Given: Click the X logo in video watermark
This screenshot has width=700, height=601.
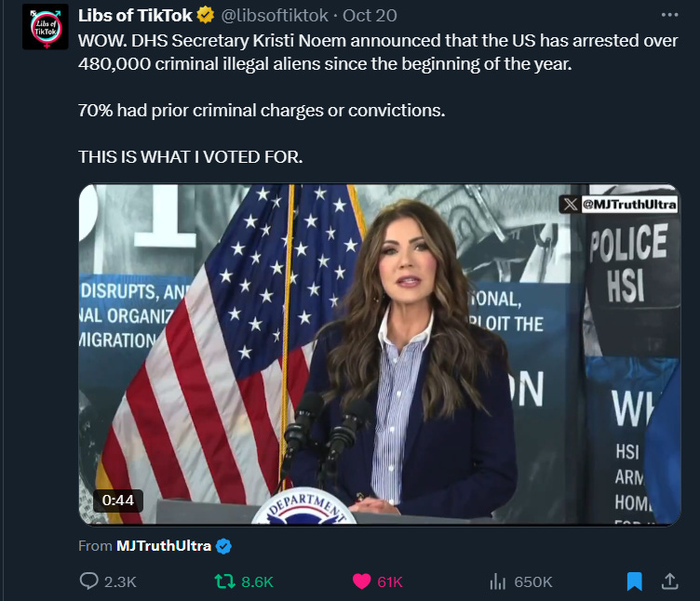Looking at the screenshot, I should tap(570, 205).
